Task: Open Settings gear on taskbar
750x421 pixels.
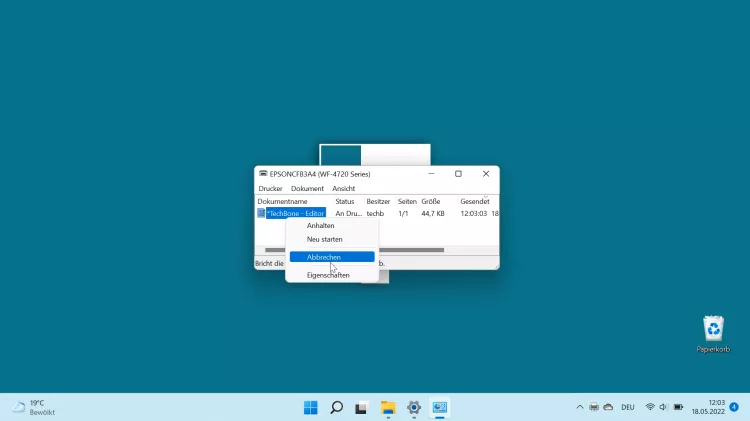Action: 414,408
